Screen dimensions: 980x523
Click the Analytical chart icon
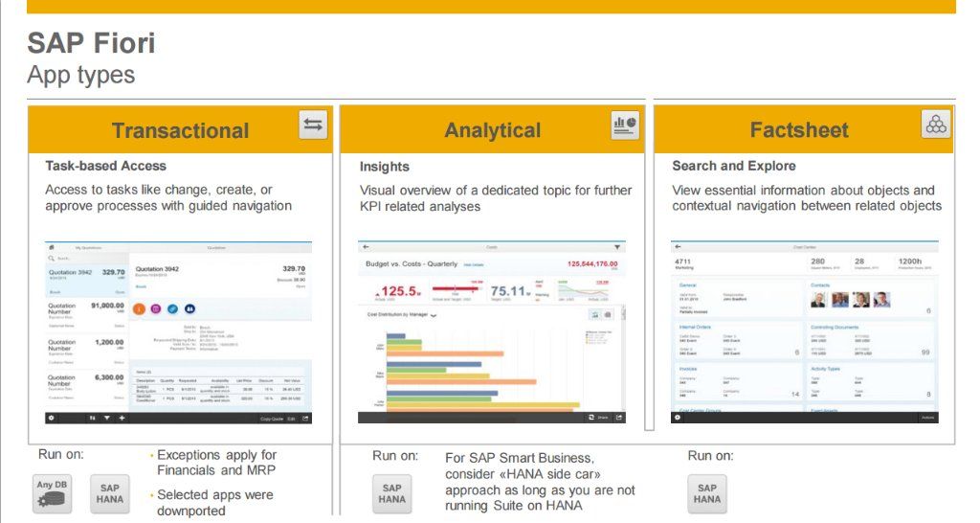625,124
